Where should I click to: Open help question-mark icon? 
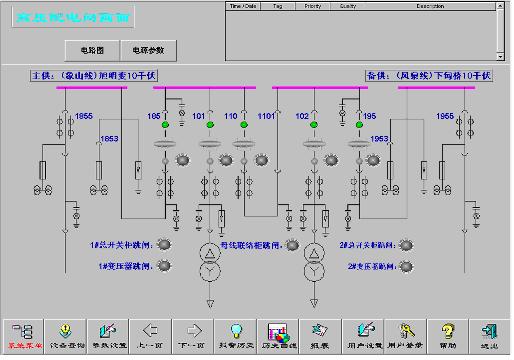pos(447,335)
